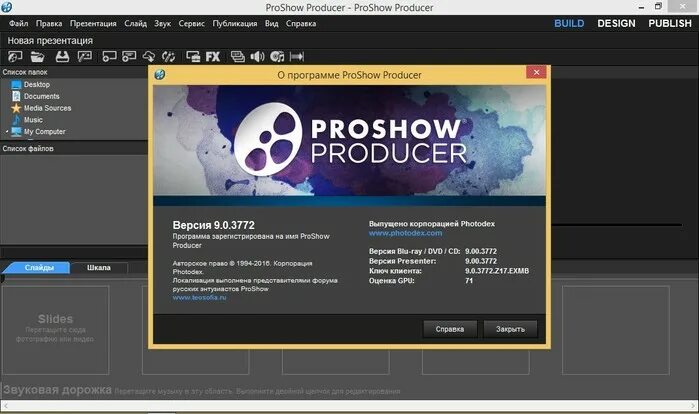The image size is (699, 414).
Task: Click the ProShow globe icon in dialog title
Action: click(160, 74)
